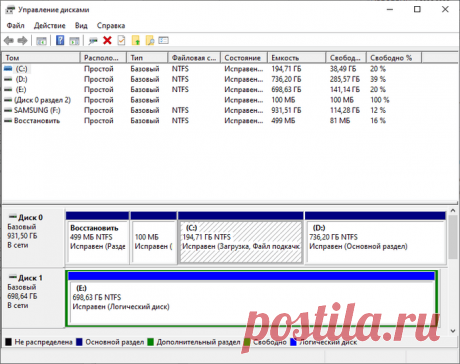Viewport: 460px width, 364px height.
Task: Click the scroll-up arrow of disk pane
Action: [x=453, y=211]
